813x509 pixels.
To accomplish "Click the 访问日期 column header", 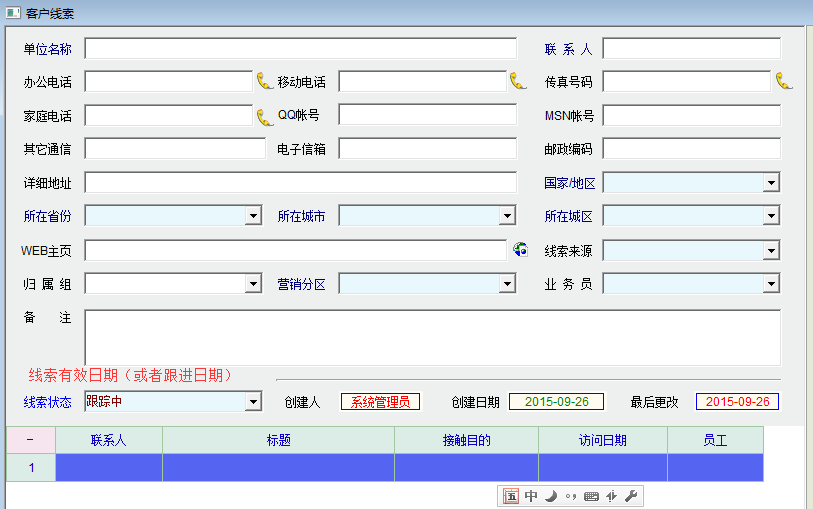I will point(602,440).
